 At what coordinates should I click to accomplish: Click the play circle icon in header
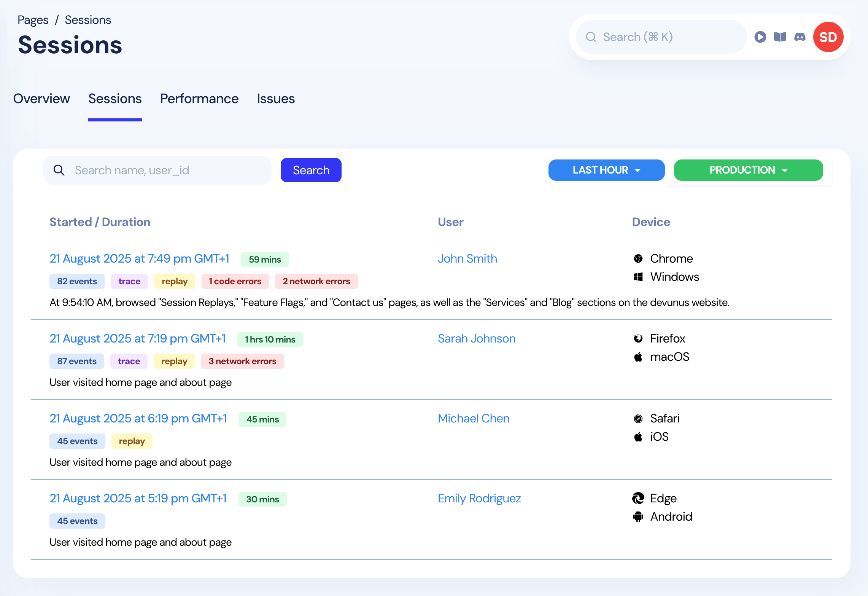[760, 37]
